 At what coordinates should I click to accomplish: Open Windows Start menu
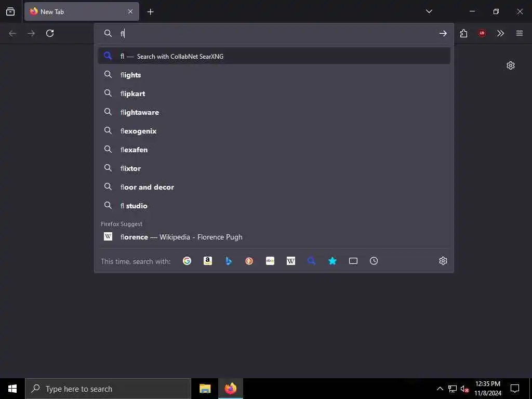point(12,389)
